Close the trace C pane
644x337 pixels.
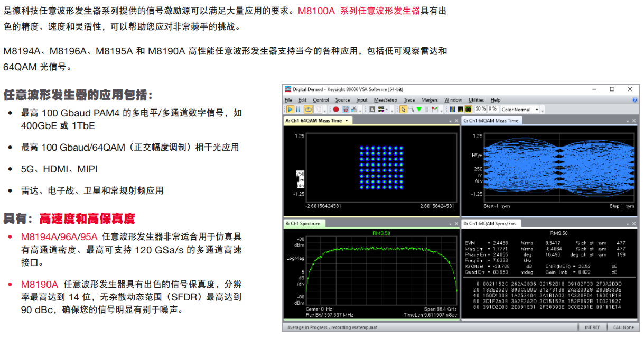point(633,121)
